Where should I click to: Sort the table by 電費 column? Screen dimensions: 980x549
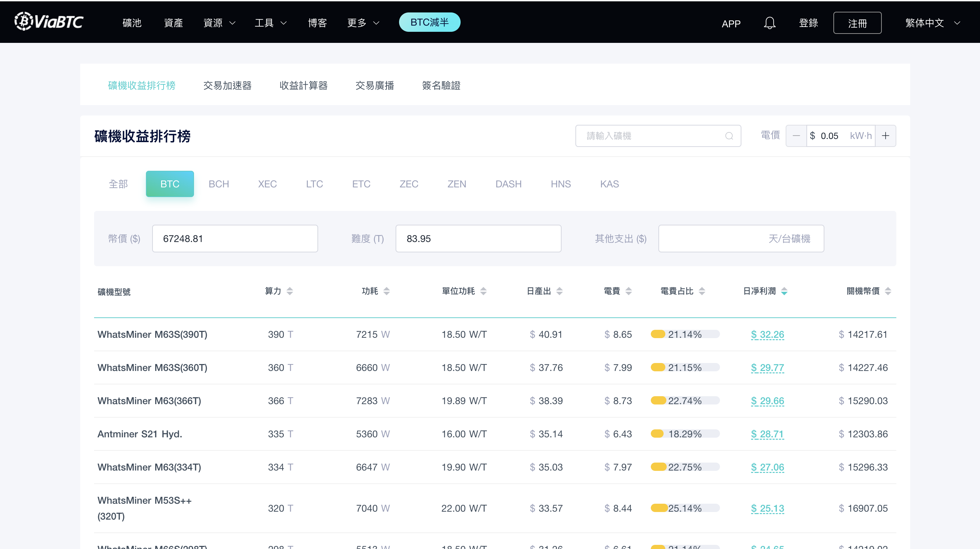[629, 291]
